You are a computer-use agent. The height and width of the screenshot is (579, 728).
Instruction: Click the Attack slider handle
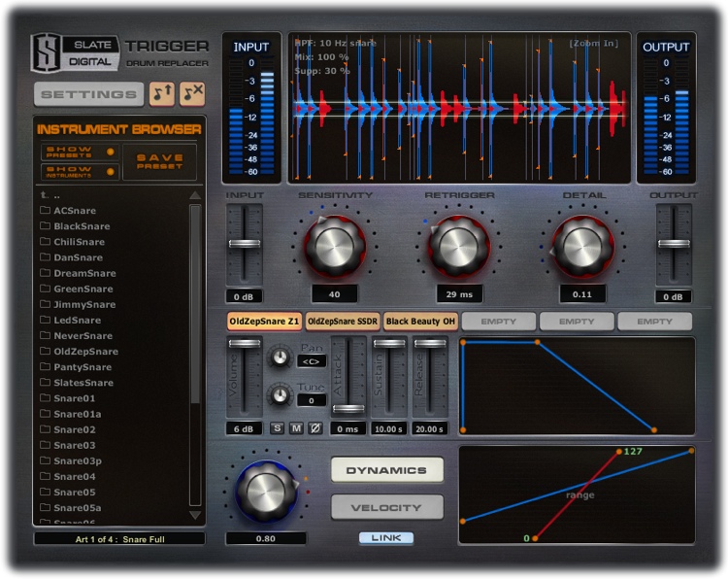point(348,409)
